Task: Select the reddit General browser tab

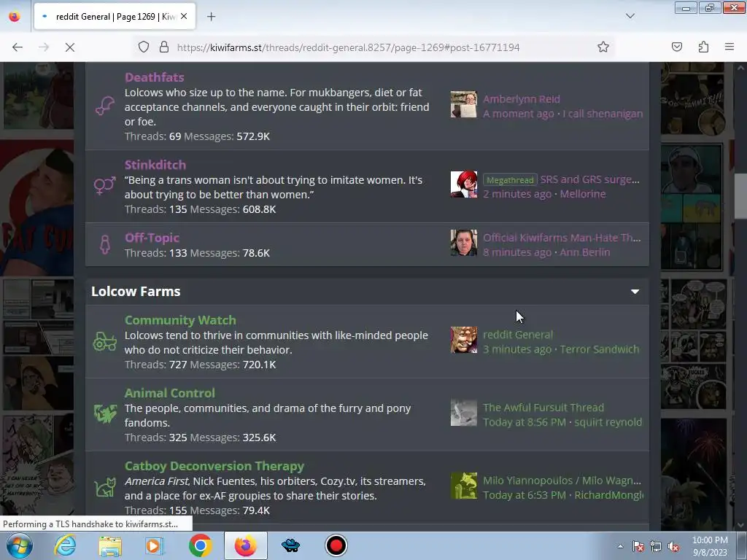Action: [x=115, y=17]
